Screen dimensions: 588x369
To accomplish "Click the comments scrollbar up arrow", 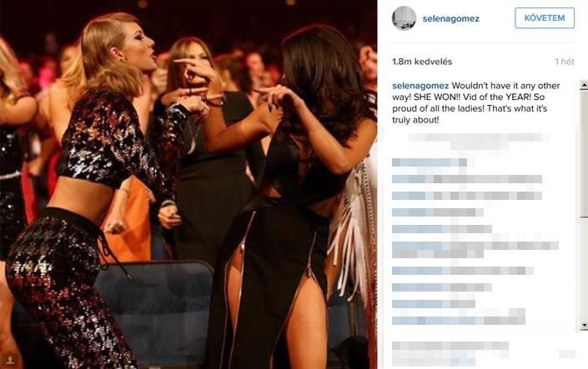I will coord(584,85).
